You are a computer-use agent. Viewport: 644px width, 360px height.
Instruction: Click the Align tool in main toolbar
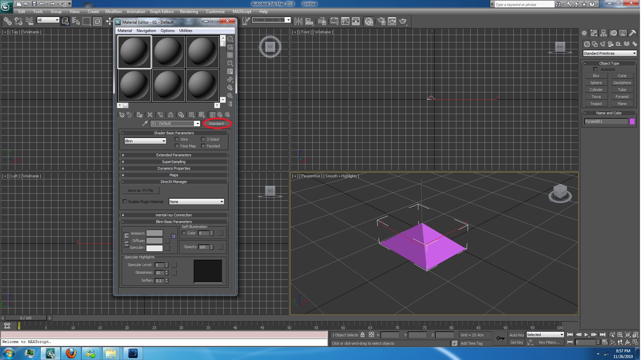point(309,21)
